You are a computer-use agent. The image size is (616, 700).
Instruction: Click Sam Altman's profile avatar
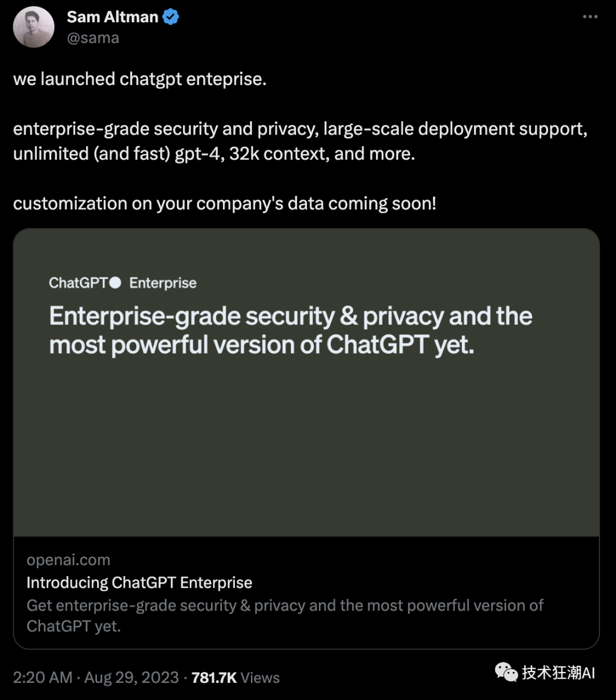coord(34,27)
